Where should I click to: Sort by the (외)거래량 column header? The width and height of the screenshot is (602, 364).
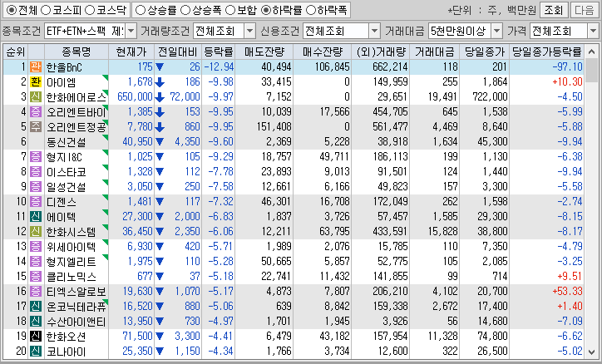pyautogui.click(x=381, y=52)
